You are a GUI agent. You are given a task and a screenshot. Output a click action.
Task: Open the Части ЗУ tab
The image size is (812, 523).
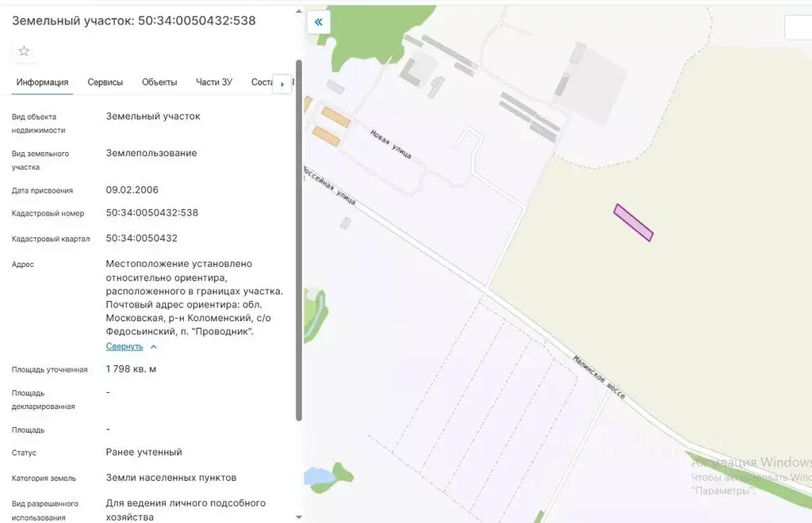tap(213, 82)
